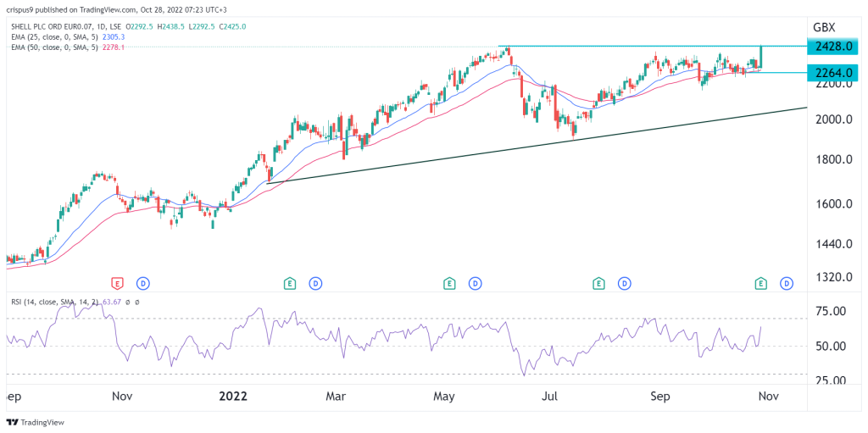Open dividend D marker beside red earnings marker
This screenshot has height=433, width=868.
click(x=144, y=284)
